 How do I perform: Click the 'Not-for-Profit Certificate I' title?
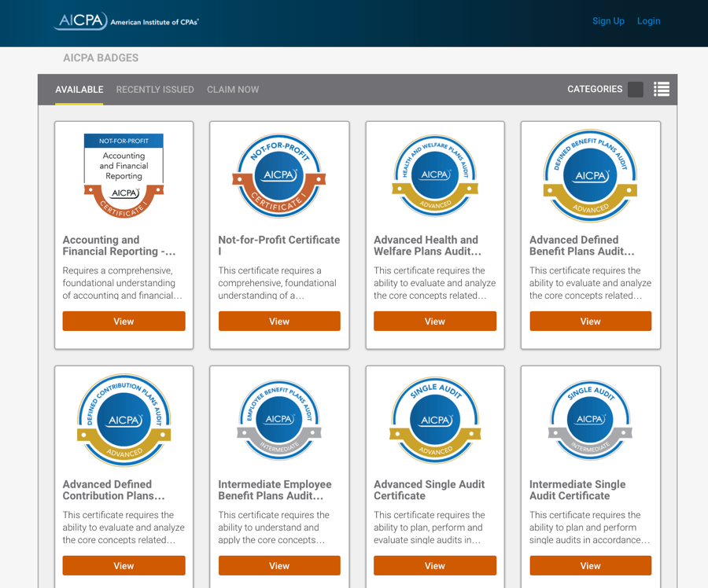click(279, 245)
